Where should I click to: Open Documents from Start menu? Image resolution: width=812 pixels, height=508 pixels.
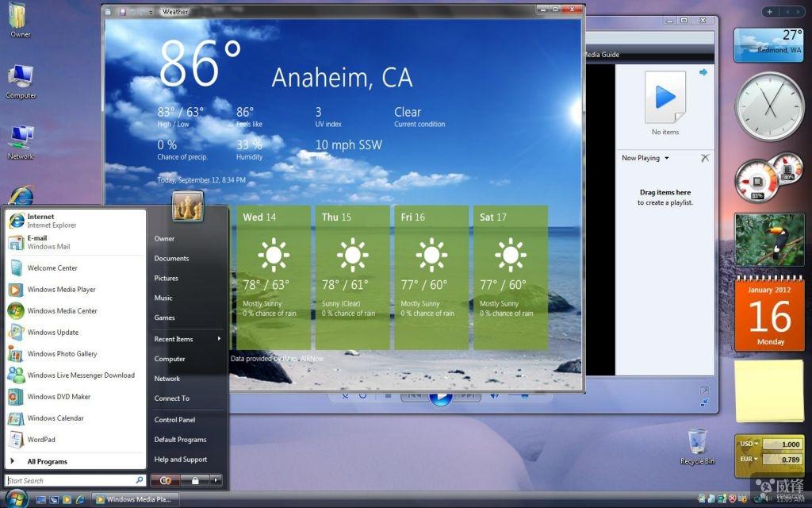[x=171, y=258]
